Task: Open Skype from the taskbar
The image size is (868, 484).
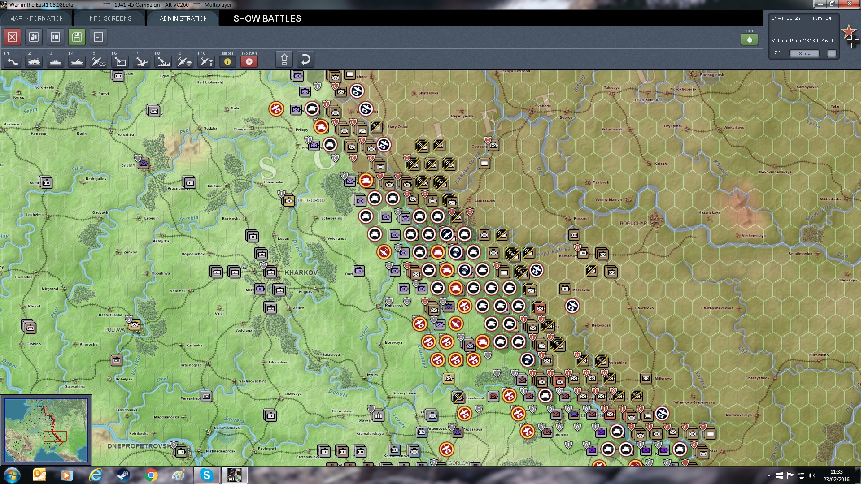Action: point(206,475)
